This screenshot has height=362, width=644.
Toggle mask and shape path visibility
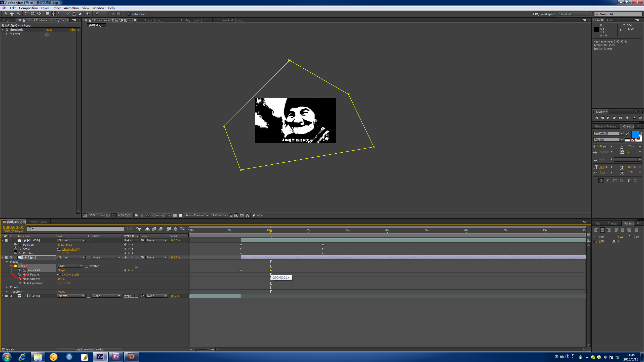tap(113, 215)
